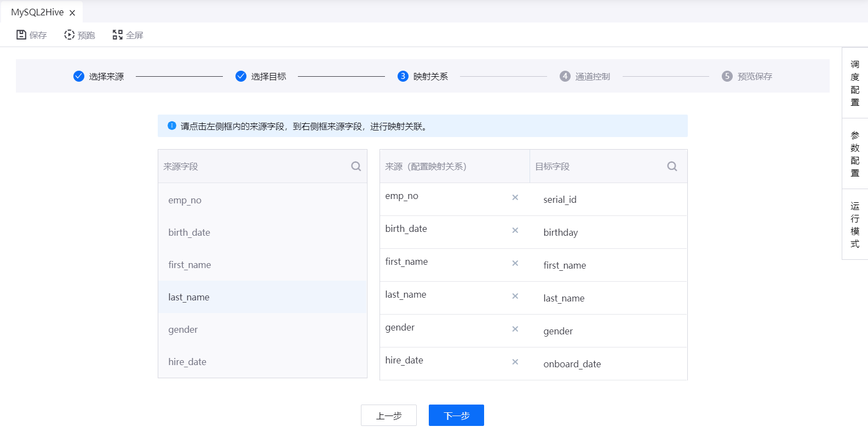This screenshot has height=438, width=868.
Task: Click 上一步 button
Action: [389, 416]
